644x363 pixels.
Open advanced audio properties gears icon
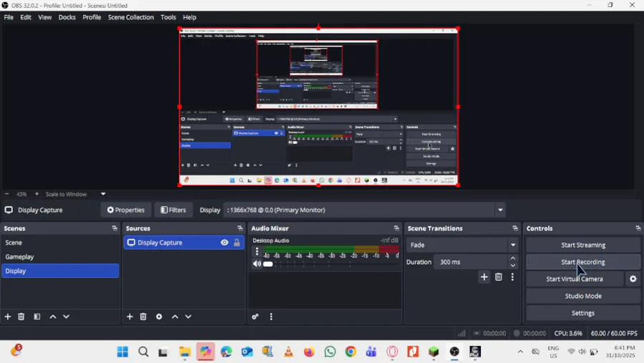point(255,316)
